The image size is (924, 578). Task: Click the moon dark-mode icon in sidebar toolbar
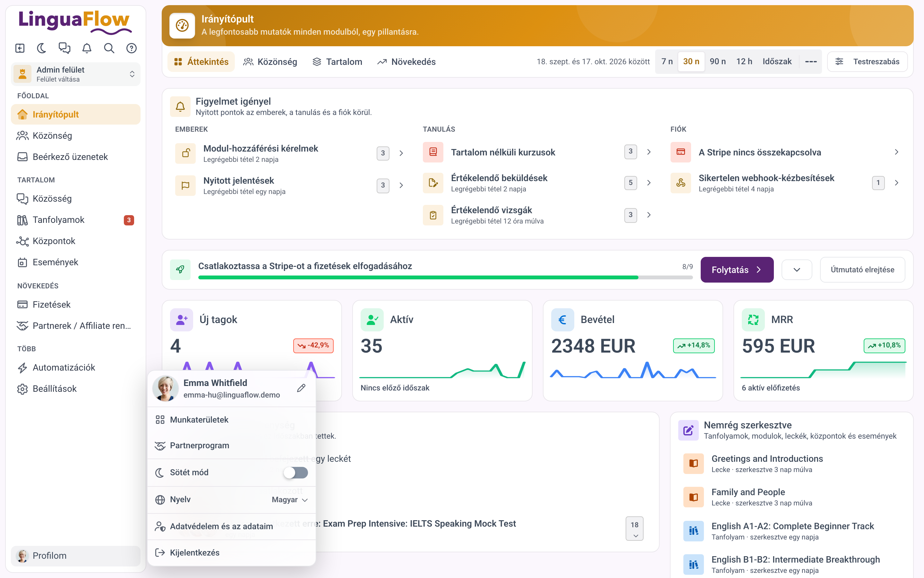(x=42, y=48)
